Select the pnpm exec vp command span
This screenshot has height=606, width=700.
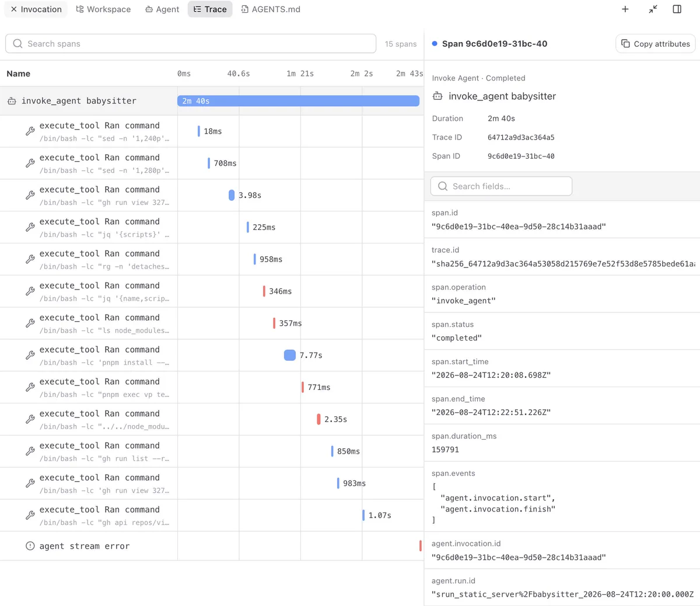[212, 388]
